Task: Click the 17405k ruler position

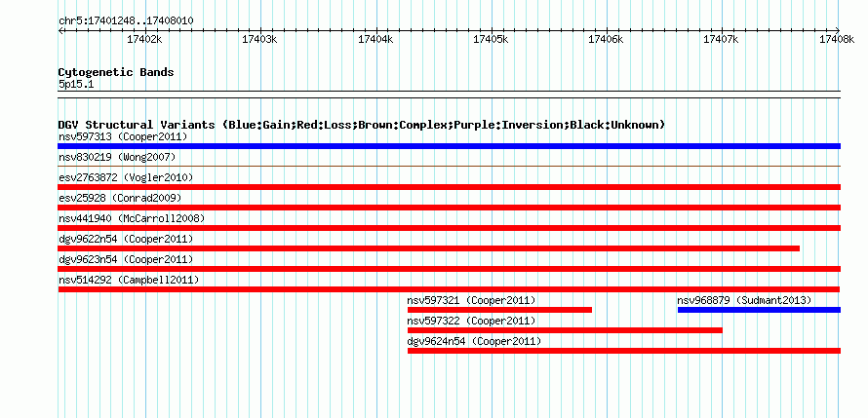Action: [491, 39]
